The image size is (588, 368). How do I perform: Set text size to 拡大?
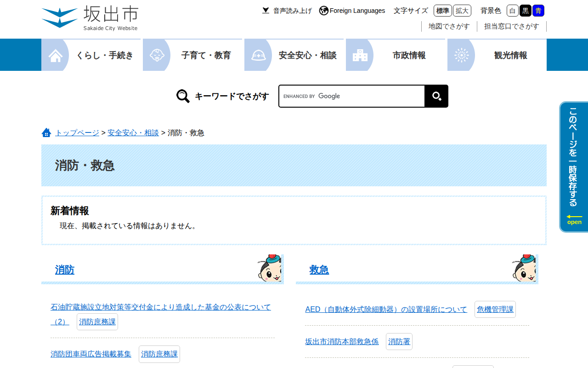[462, 11]
